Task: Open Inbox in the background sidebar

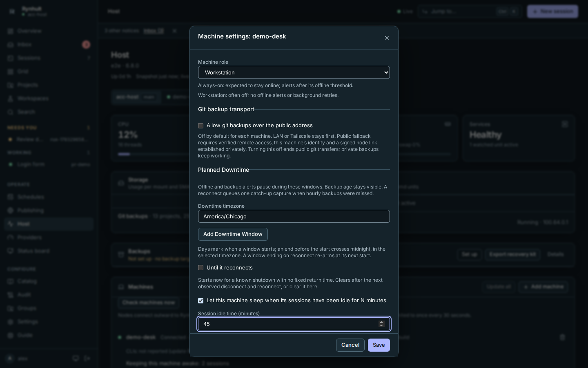Action: point(49,45)
